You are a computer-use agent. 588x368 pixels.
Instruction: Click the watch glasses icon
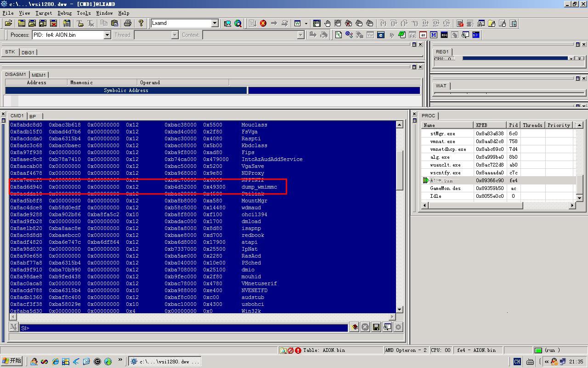pyautogui.click(x=413, y=34)
